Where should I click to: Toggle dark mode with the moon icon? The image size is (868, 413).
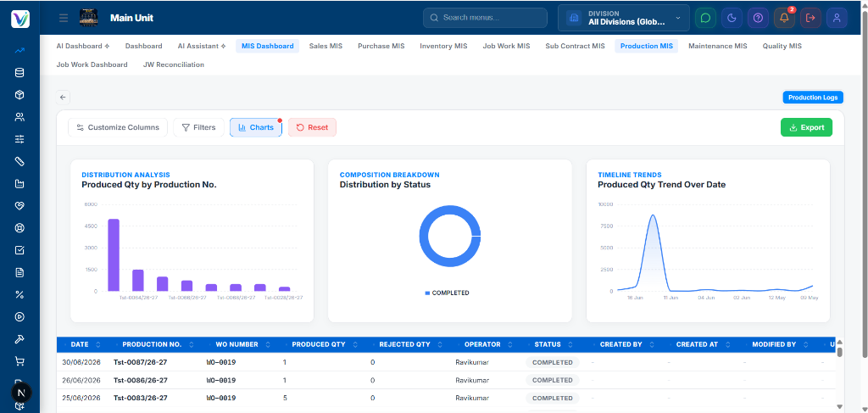point(732,18)
